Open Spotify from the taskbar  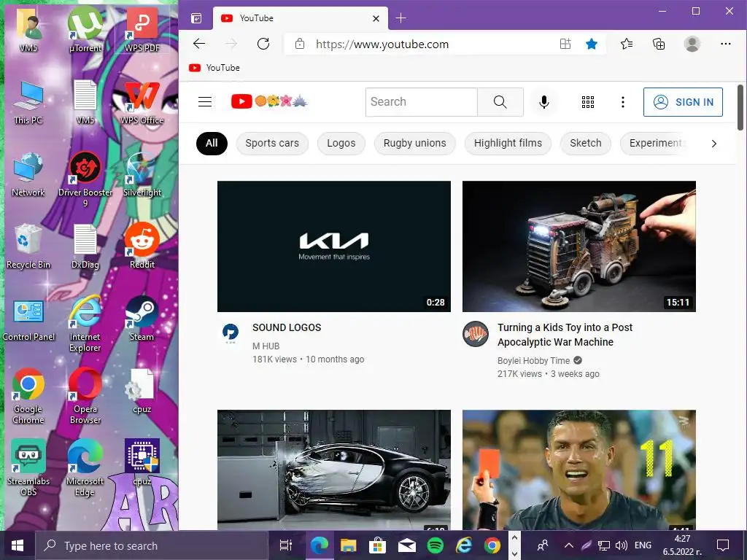coord(435,545)
